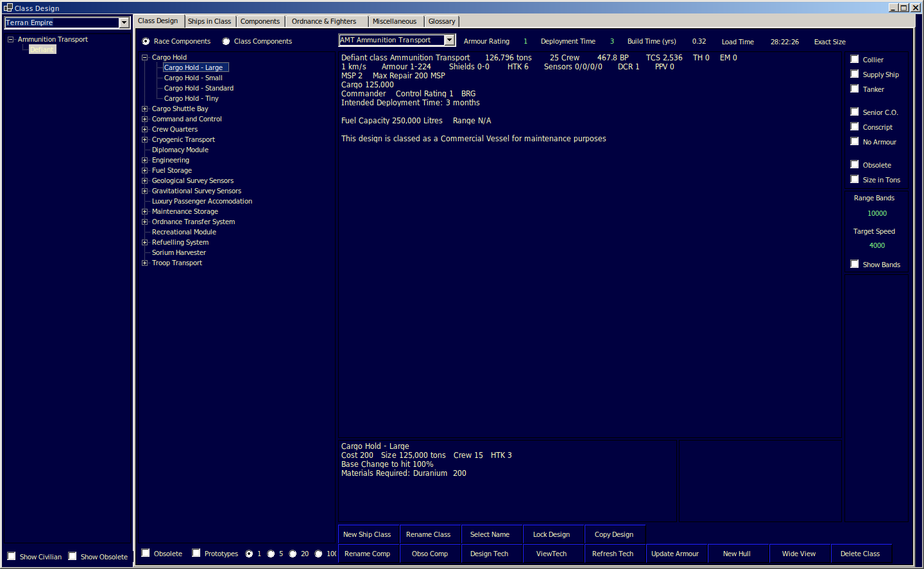Select the quantity 1 radio button
Viewport: 924px width, 569px height.
(249, 554)
